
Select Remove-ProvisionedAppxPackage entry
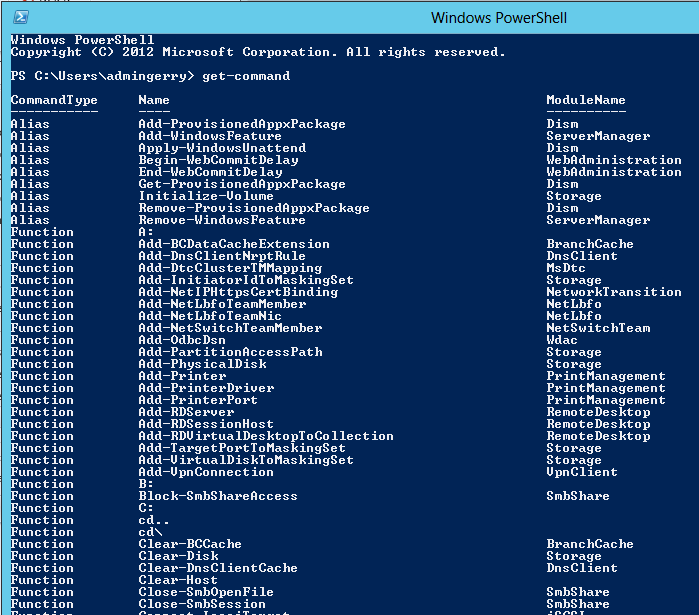254,208
